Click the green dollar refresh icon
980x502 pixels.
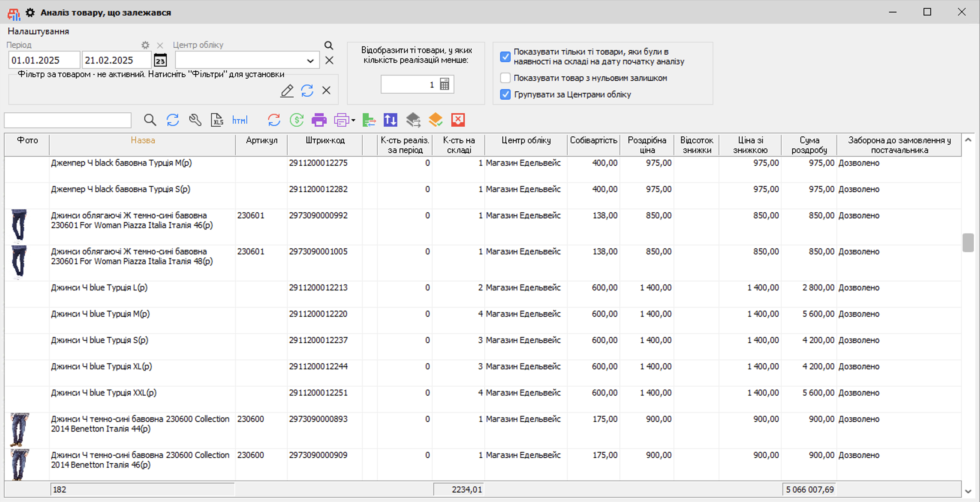click(296, 120)
